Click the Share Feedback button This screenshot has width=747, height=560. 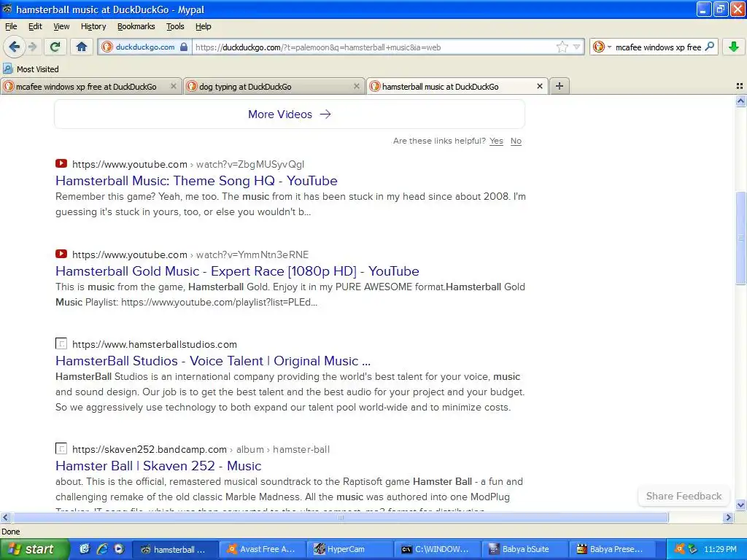pos(684,496)
